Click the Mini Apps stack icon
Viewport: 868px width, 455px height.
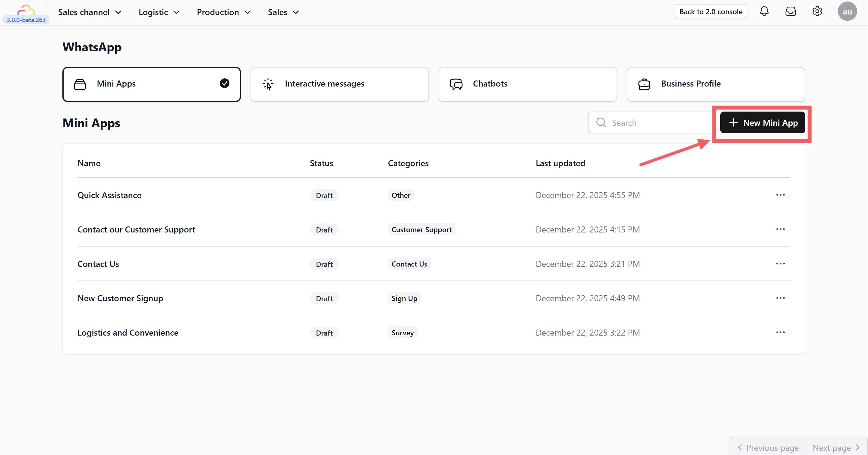(80, 84)
